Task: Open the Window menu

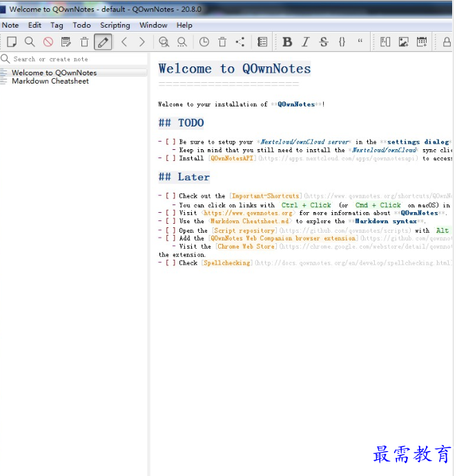Action: coord(153,25)
